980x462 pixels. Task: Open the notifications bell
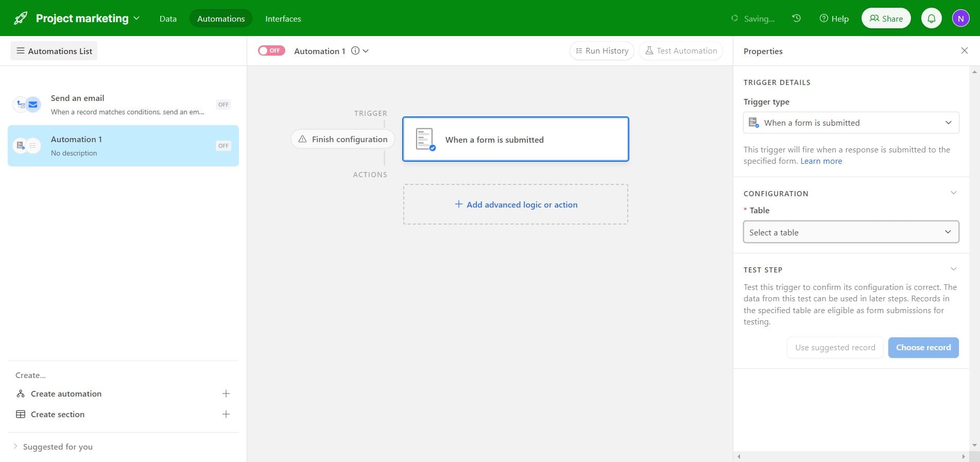(931, 19)
